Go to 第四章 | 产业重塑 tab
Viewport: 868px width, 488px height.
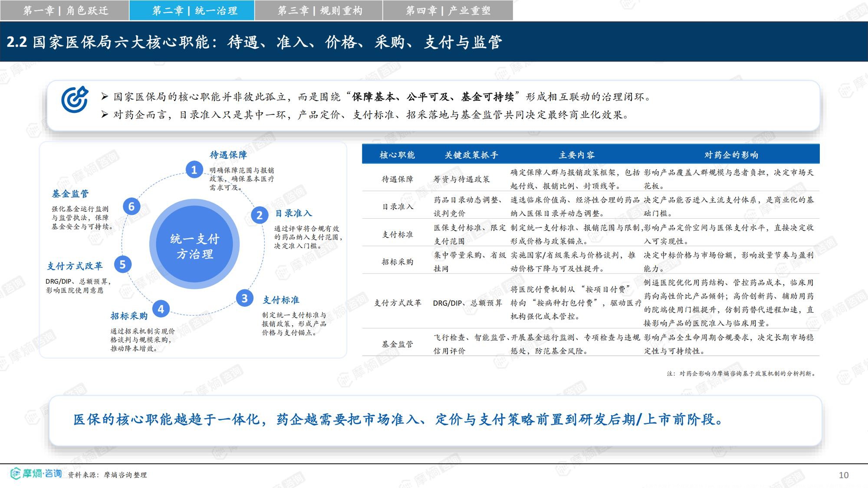448,10
